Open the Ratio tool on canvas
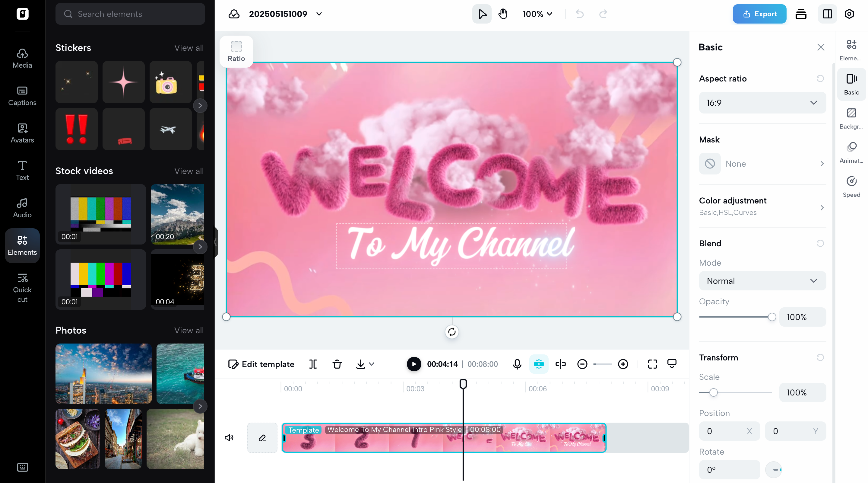Screen dimensions: 868x483 (236, 51)
